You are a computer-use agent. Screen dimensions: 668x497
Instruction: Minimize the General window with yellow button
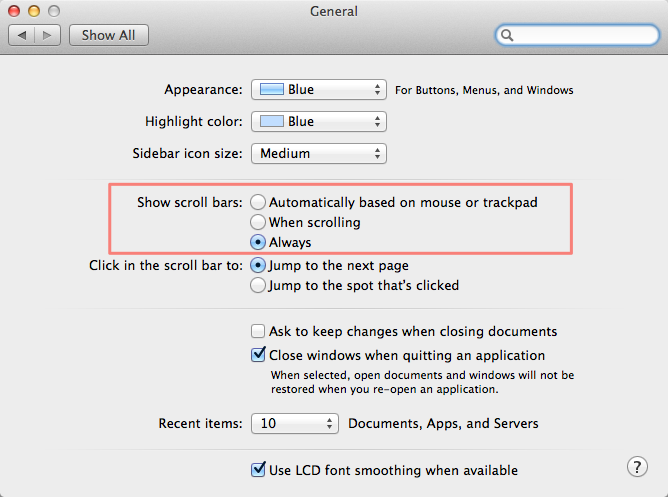[36, 10]
